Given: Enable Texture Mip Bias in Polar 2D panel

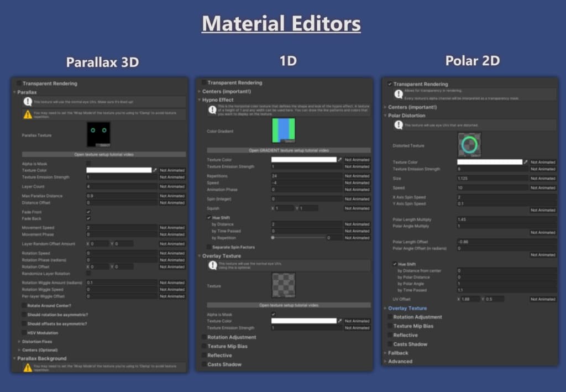Looking at the screenshot, I should [x=390, y=326].
